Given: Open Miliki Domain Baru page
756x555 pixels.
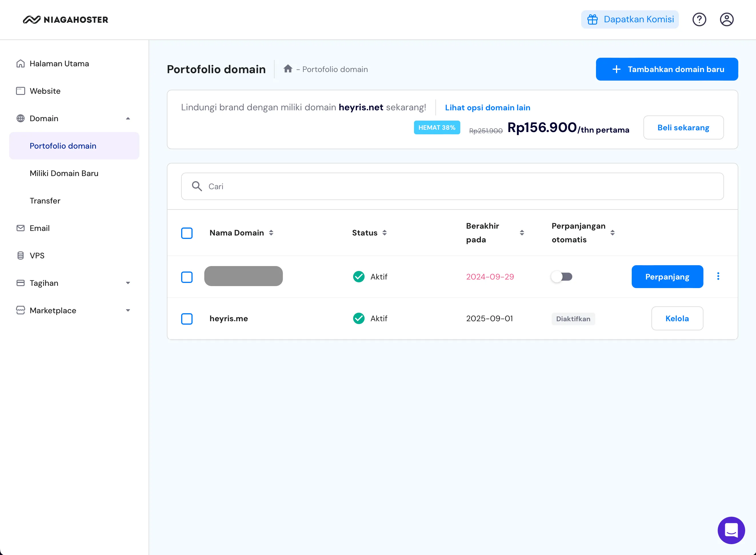Looking at the screenshot, I should point(64,173).
